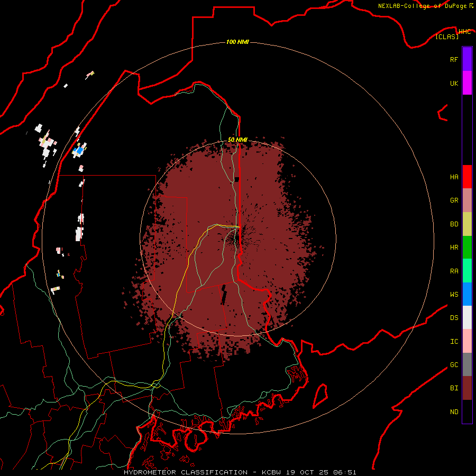Click the IC legend label

coord(454,342)
